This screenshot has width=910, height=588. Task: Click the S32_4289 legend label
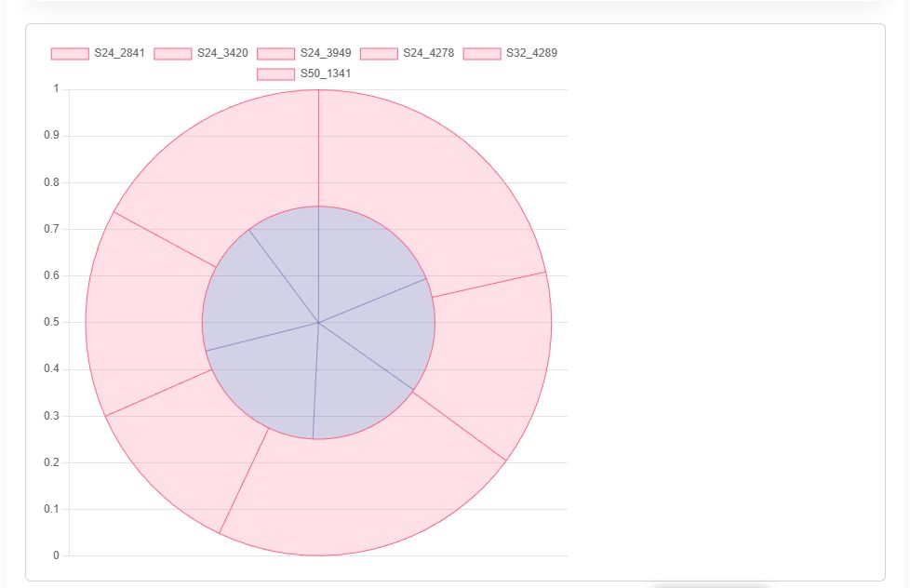531,53
